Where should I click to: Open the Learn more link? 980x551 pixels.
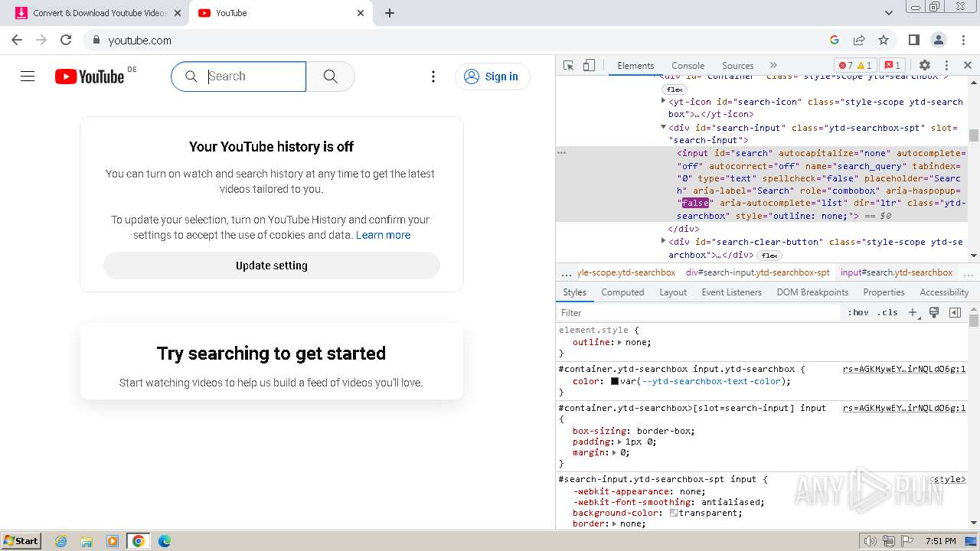click(383, 235)
